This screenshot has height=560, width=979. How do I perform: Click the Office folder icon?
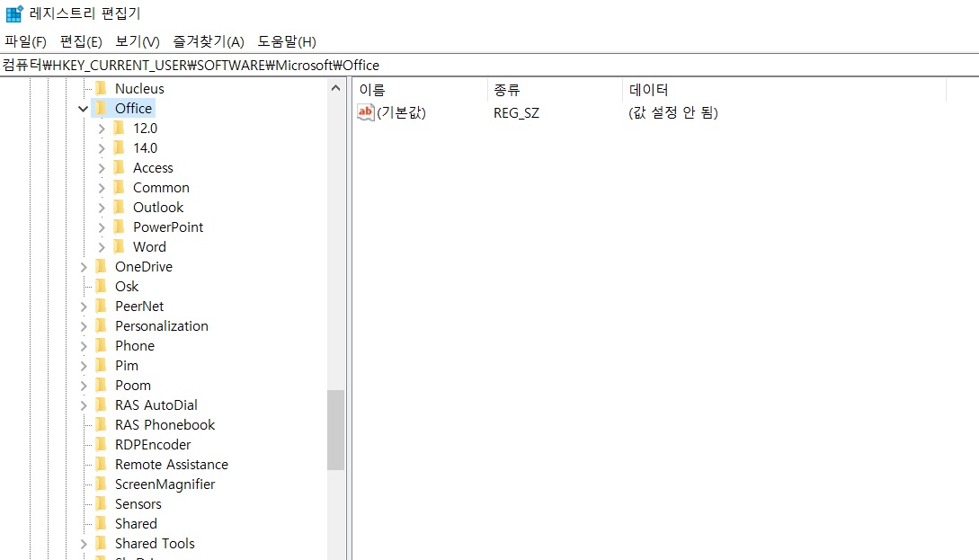[102, 108]
